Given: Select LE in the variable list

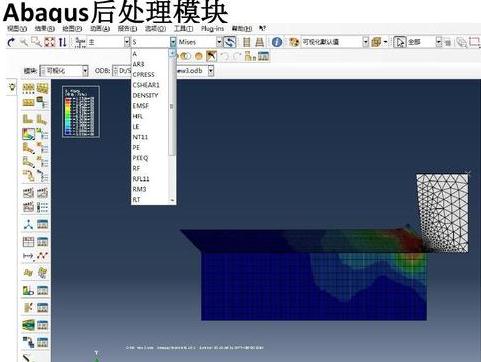Looking at the screenshot, I should pos(136,127).
